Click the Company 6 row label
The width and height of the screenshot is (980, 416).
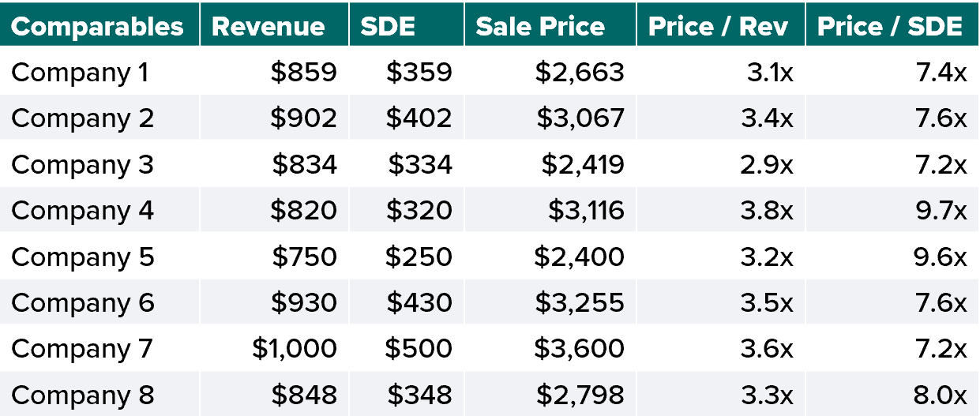(x=82, y=302)
